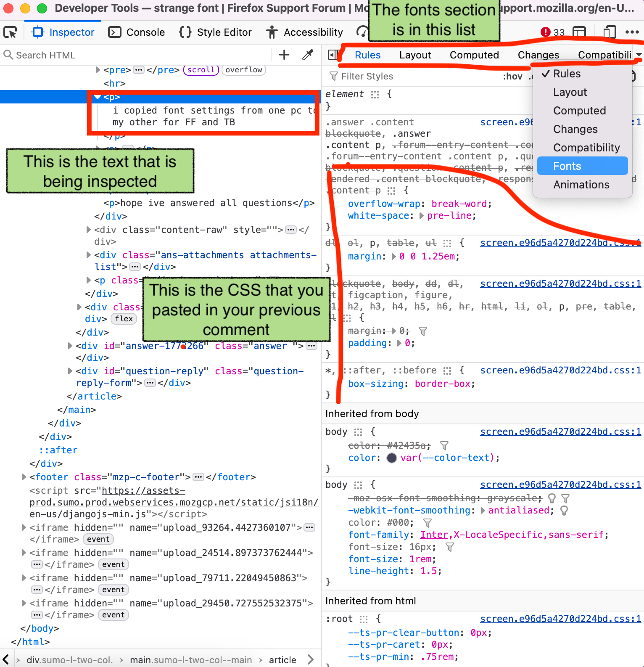Open the sidebar tabs overflow dropdown arrow
This screenshot has height=667, width=644.
tap(639, 55)
